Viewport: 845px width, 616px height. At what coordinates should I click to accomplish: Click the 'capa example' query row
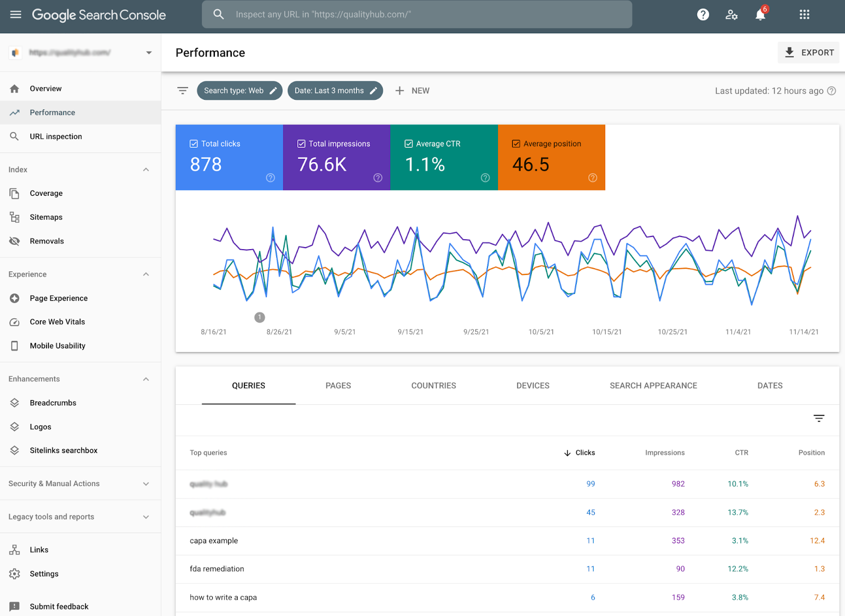pyautogui.click(x=507, y=541)
